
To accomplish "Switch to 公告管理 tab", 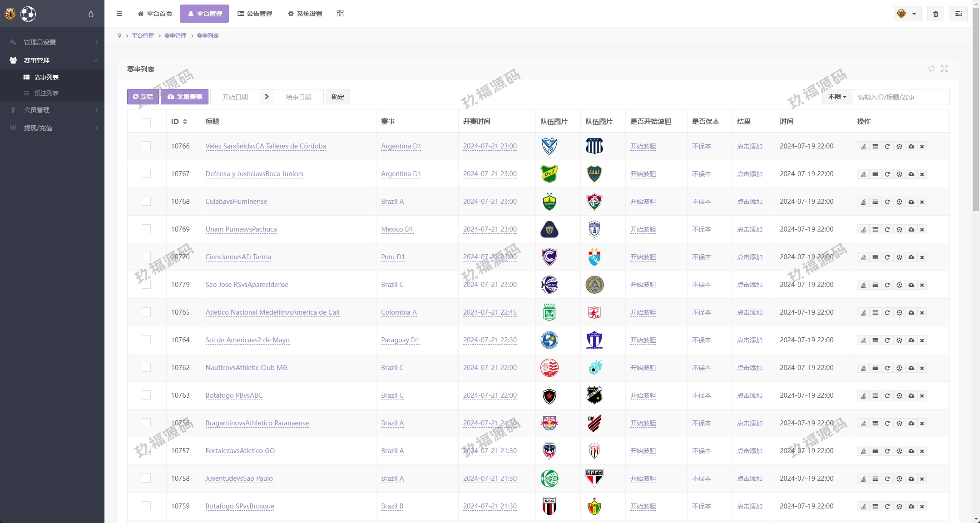I will 255,14.
